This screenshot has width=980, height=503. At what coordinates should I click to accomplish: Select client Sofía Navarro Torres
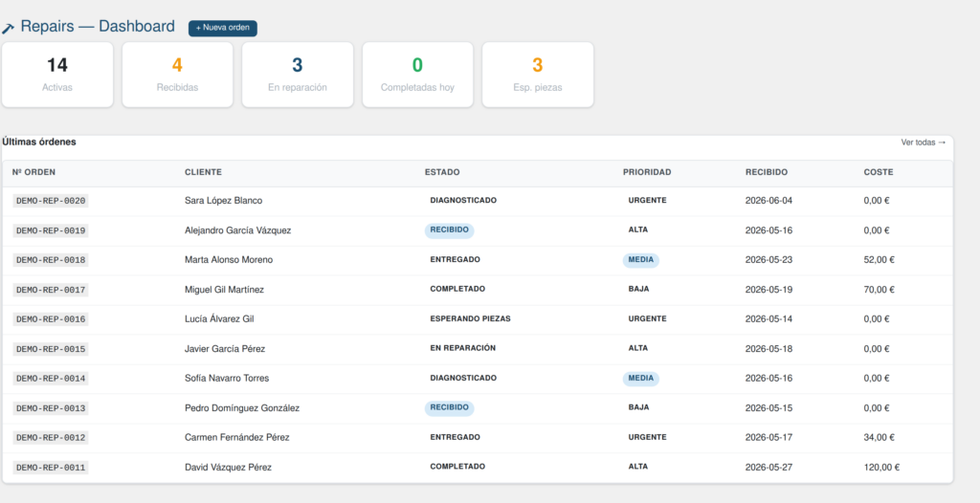pos(227,379)
